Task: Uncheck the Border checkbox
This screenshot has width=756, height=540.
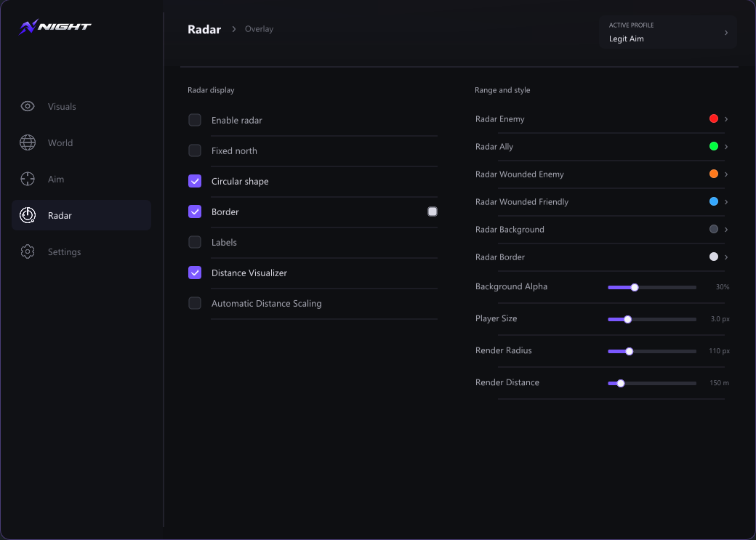Action: 195,211
